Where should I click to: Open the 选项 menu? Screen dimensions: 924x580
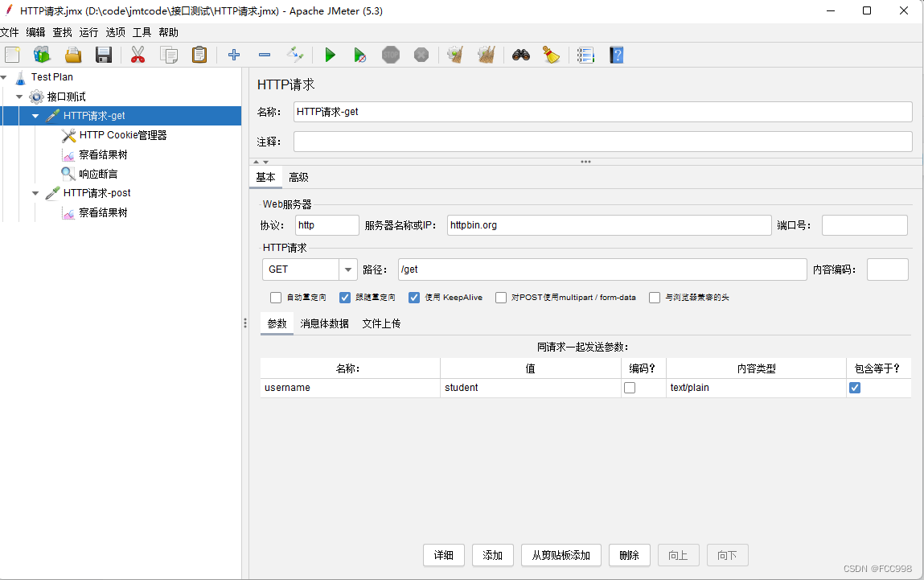[115, 32]
